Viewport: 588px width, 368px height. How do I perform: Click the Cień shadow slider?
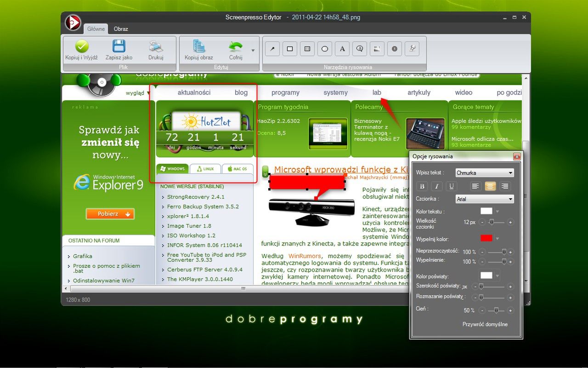click(496, 310)
